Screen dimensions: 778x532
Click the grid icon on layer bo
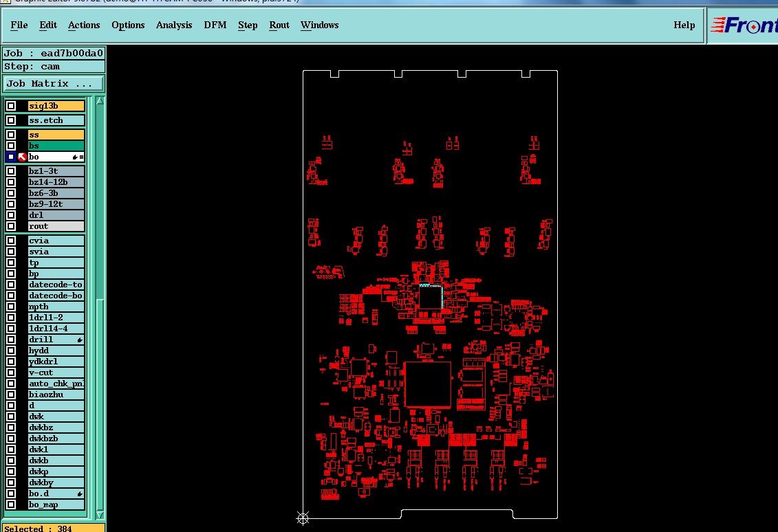coord(81,157)
